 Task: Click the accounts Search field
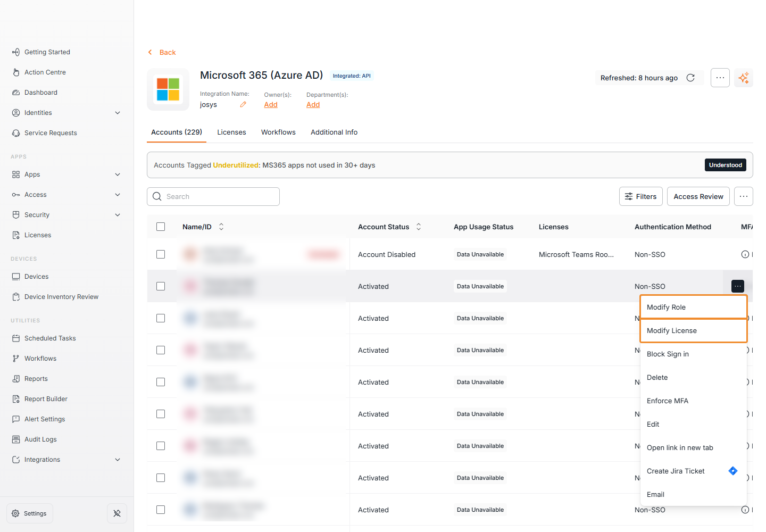213,196
